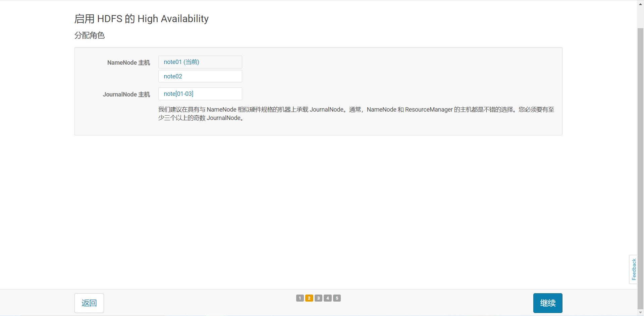Click the 继续 button to proceed
This screenshot has height=316, width=644.
click(x=547, y=303)
